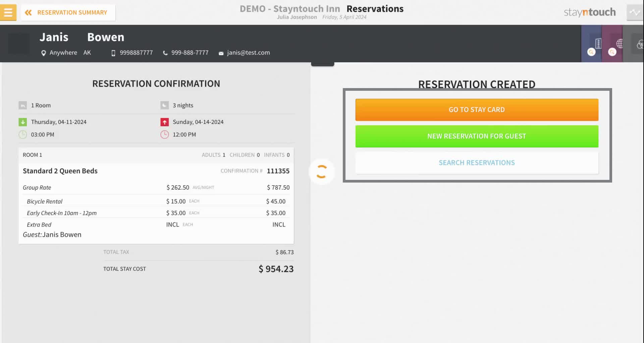Click the 3 nights label
The width and height of the screenshot is (644, 343).
click(x=183, y=105)
